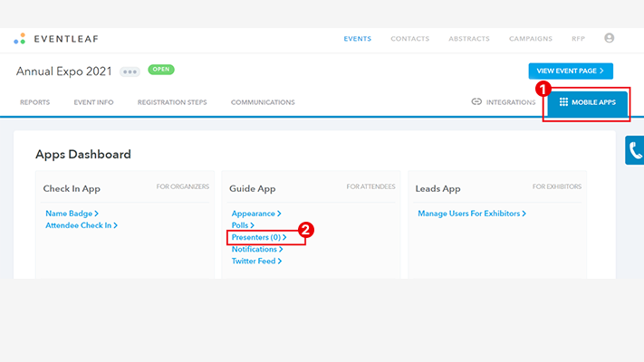Viewport: 644px width, 362px height.
Task: Open the Registration Steps tab
Action: (172, 102)
